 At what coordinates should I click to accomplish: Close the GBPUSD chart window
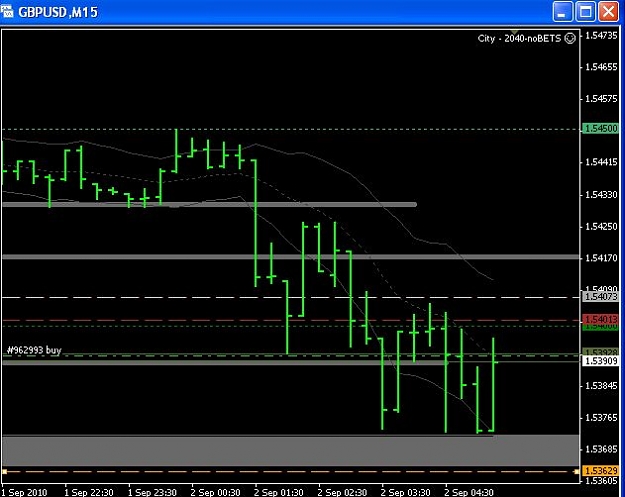tap(608, 12)
